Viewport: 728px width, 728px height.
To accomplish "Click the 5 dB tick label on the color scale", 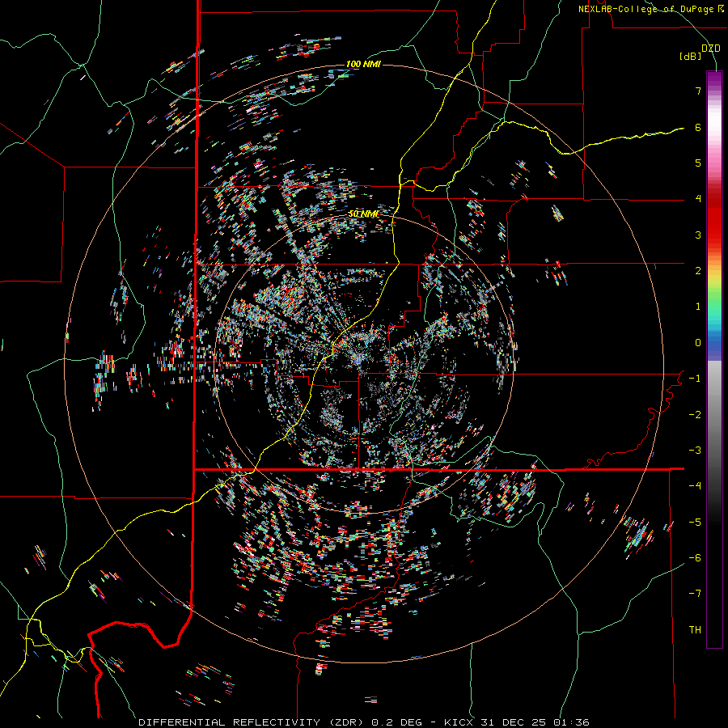I will tap(698, 163).
